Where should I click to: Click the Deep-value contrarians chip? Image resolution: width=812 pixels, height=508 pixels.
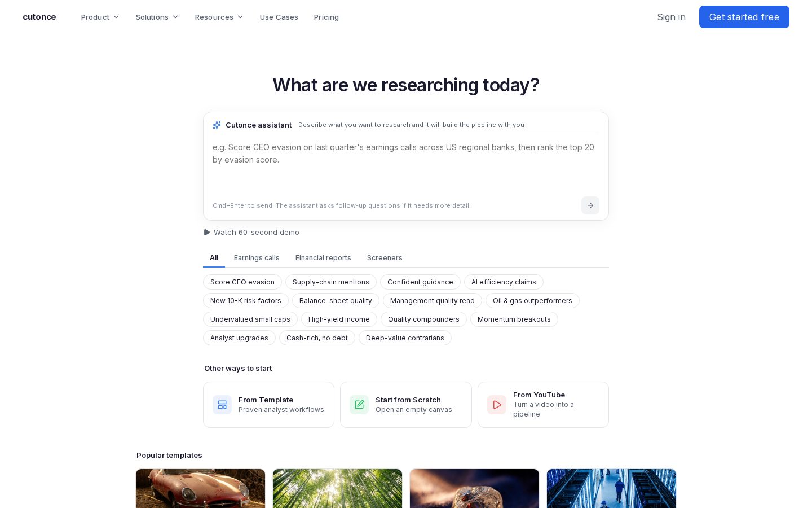pos(405,338)
